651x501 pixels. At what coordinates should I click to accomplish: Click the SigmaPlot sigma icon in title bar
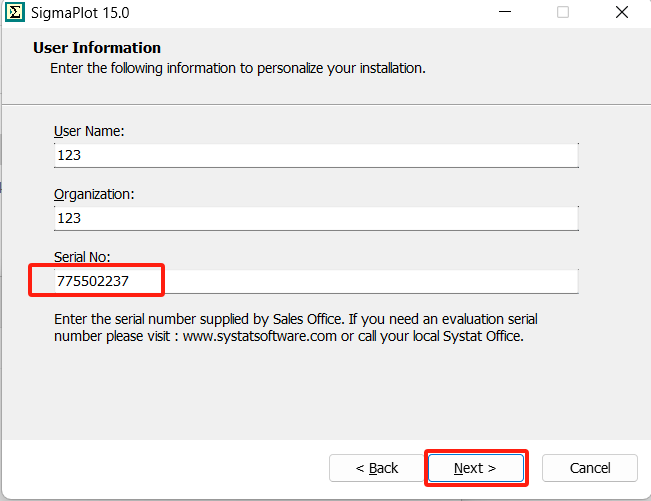point(14,13)
